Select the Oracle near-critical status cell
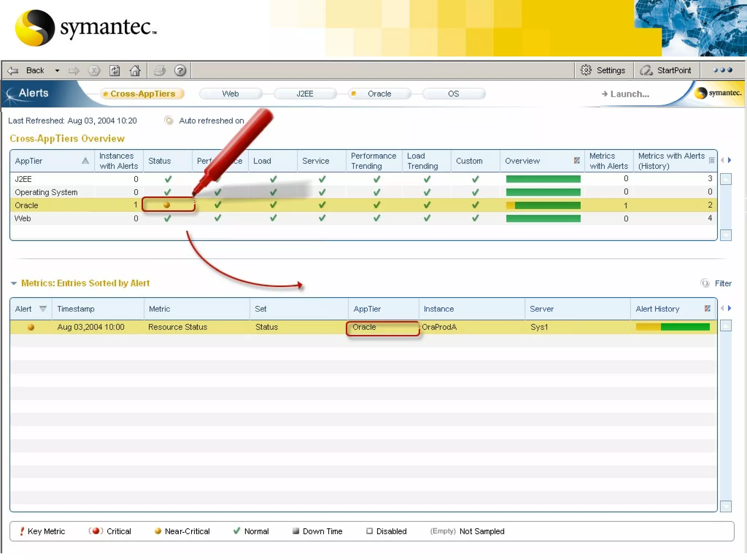747x560 pixels. point(167,205)
